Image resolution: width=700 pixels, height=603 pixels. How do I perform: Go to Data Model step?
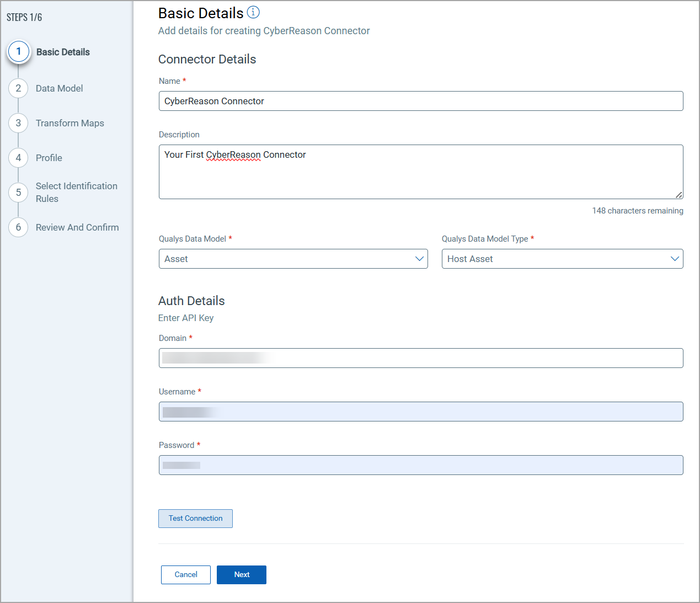pos(59,88)
